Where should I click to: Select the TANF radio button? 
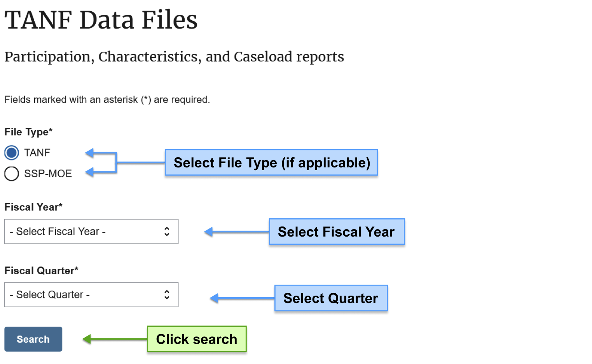(x=12, y=153)
